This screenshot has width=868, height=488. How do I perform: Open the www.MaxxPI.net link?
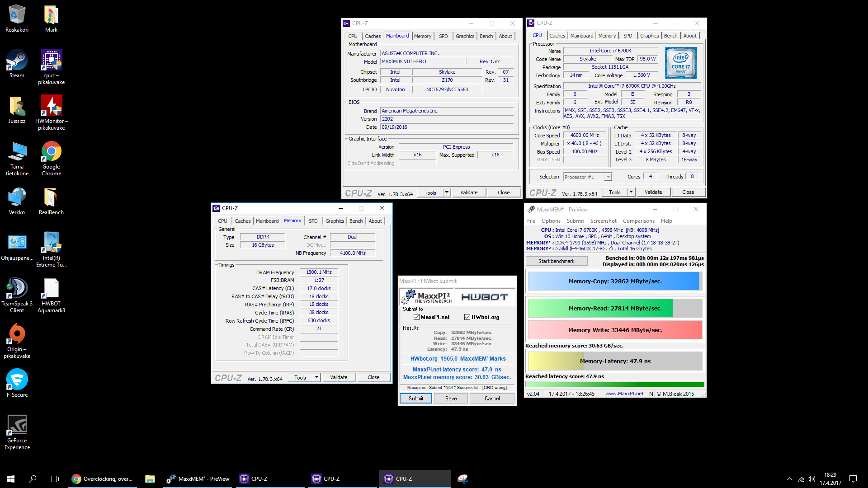[624, 394]
